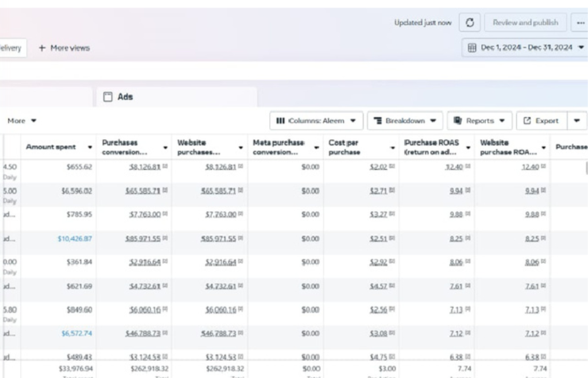Click info icon next to $85,971.55 website purchases

tap(241, 238)
